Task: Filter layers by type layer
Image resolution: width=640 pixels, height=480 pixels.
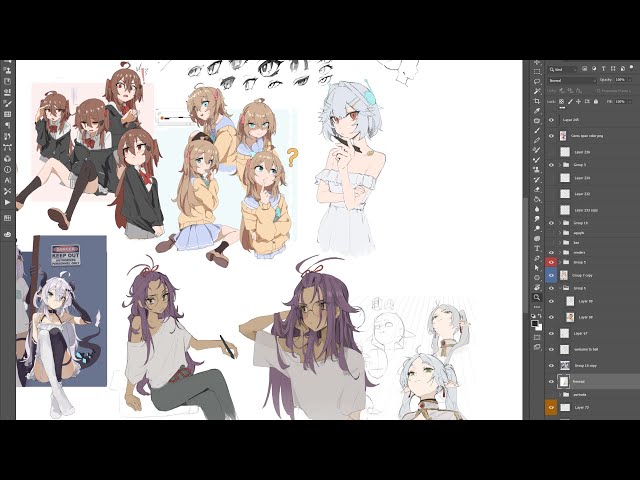Action: tap(604, 69)
